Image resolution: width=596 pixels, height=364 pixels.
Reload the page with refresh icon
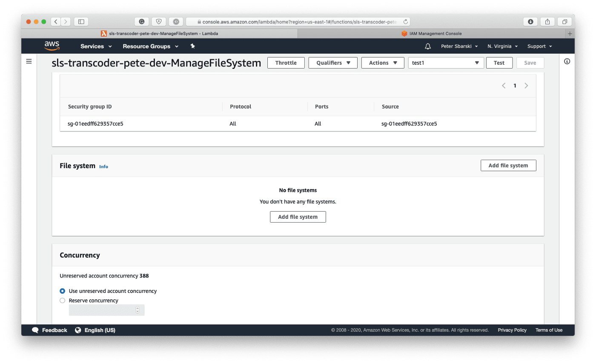pos(405,21)
